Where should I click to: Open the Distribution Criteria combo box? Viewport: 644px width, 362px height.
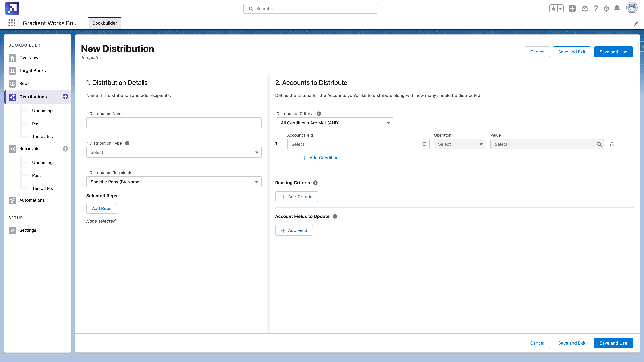(335, 123)
